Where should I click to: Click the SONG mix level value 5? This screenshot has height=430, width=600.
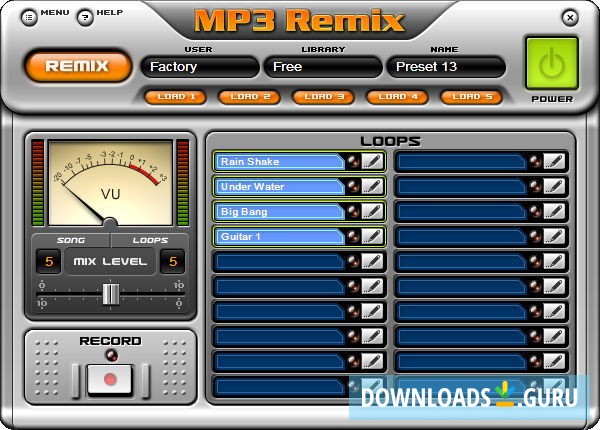point(49,262)
